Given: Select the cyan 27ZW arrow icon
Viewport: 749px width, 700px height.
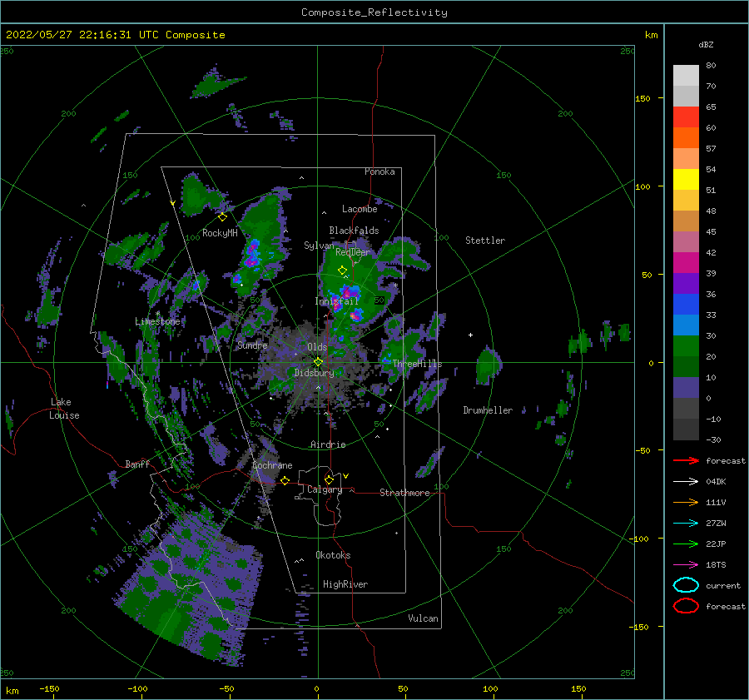Looking at the screenshot, I should tap(686, 524).
